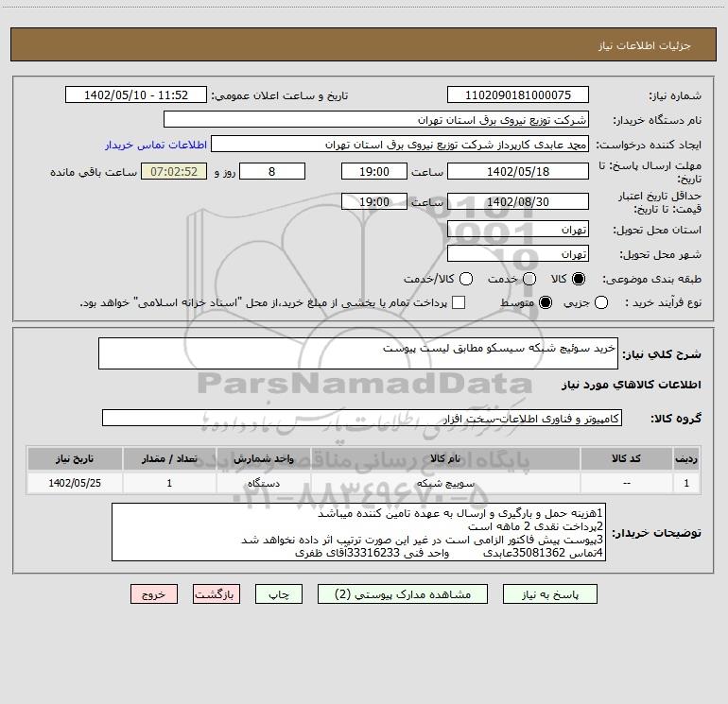The width and height of the screenshot is (728, 704).
Task: Click the جزئیات اطلاعات نیاز header title
Action: point(644,45)
